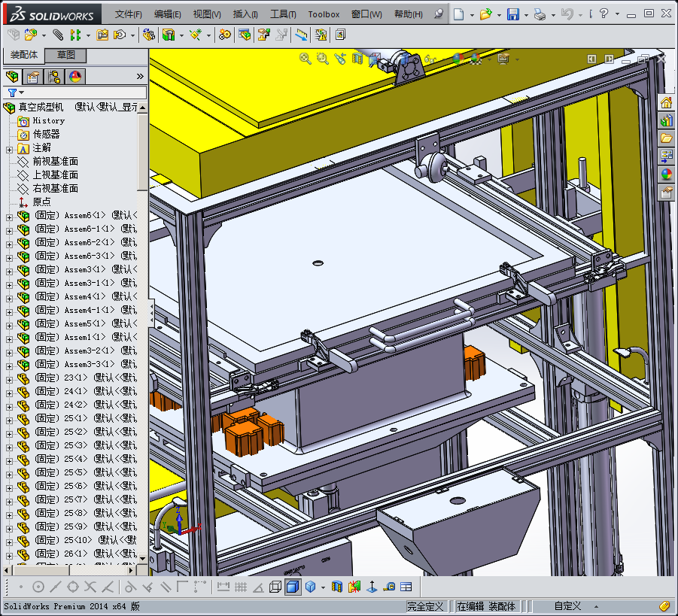Click the History item in feature tree
Image resolution: width=678 pixels, height=616 pixels.
(48, 121)
